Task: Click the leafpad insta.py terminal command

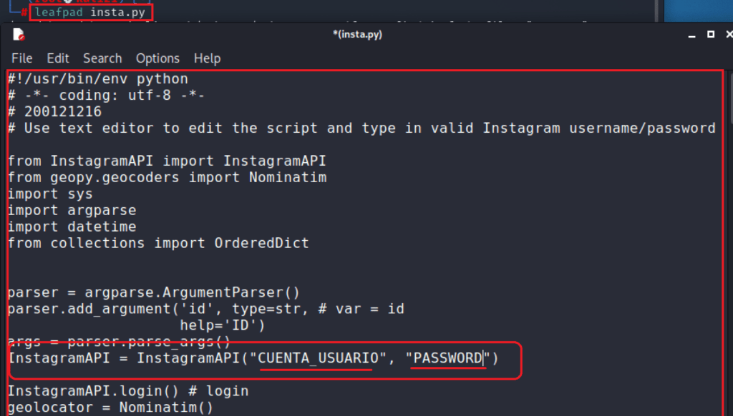Action: [90, 12]
